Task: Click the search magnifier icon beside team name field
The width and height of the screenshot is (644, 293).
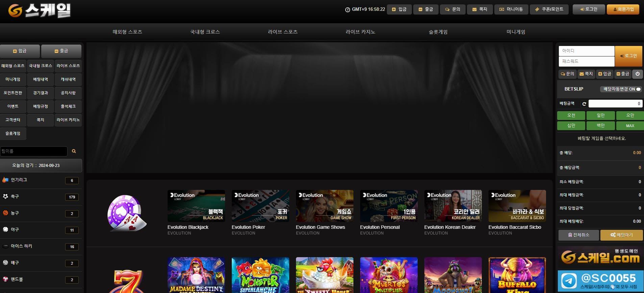Action: tap(74, 151)
